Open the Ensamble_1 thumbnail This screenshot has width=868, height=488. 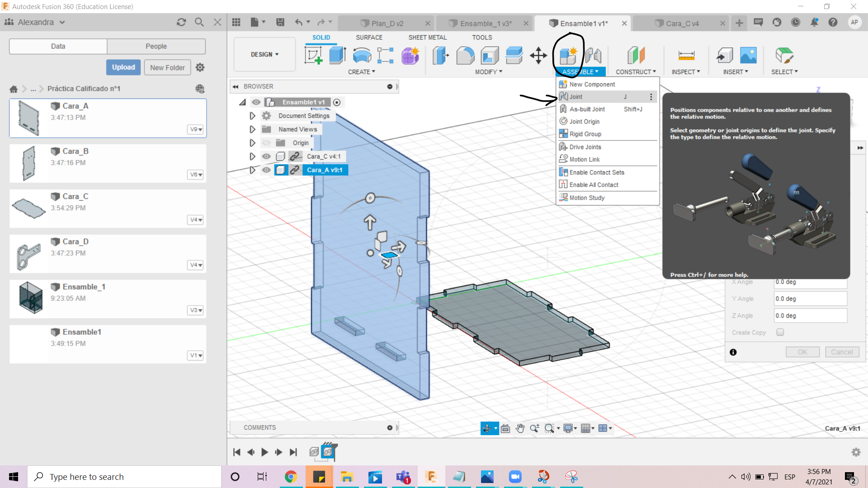[x=30, y=298]
